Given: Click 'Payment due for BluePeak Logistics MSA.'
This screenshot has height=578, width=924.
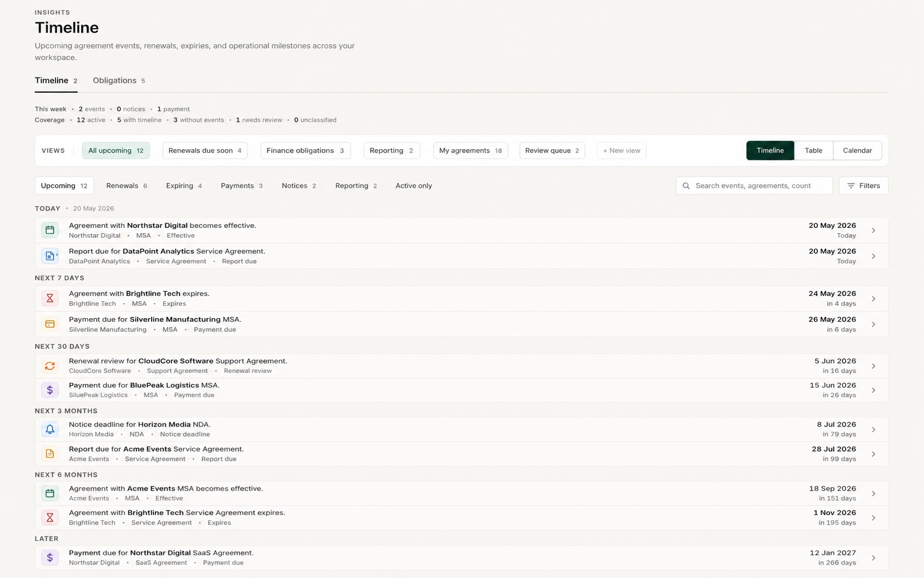Looking at the screenshot, I should coord(144,385).
